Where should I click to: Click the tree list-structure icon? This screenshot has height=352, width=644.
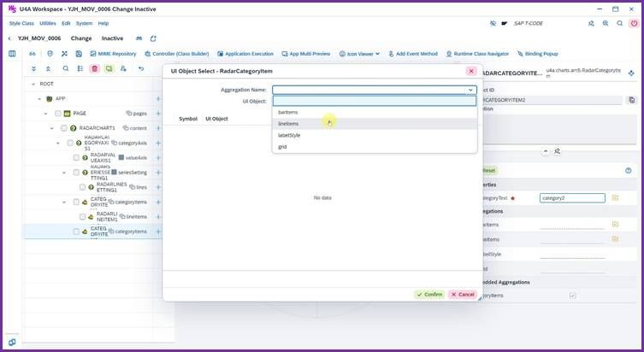80,68
